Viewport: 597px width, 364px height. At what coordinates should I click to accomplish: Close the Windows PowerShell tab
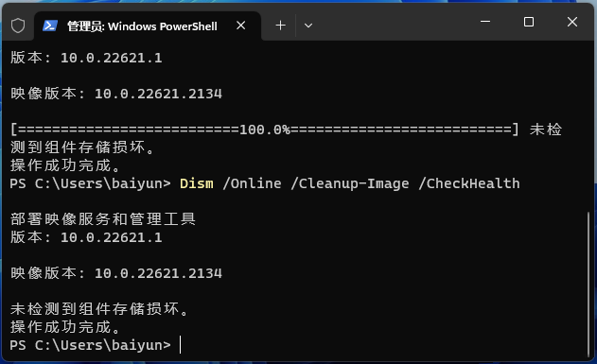(240, 26)
